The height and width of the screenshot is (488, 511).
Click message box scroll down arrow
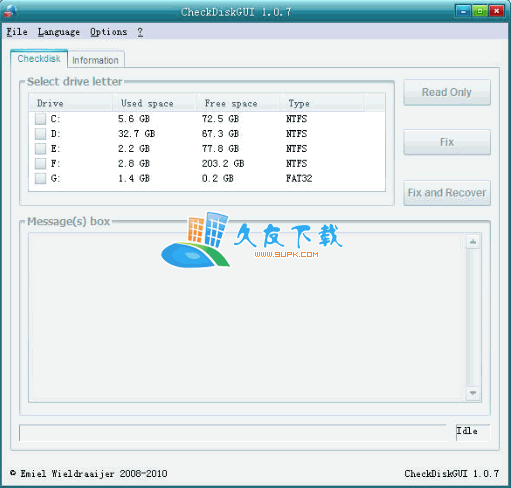coord(473,393)
